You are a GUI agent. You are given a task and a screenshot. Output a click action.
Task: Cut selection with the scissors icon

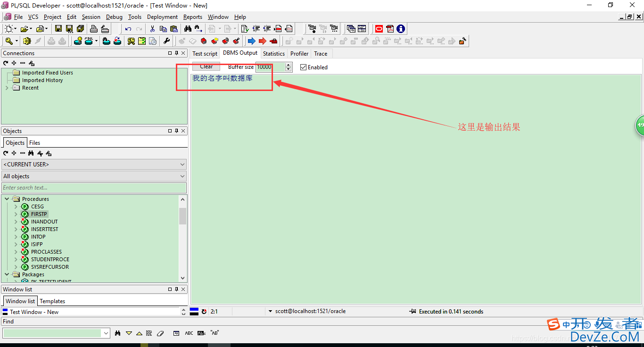(152, 29)
